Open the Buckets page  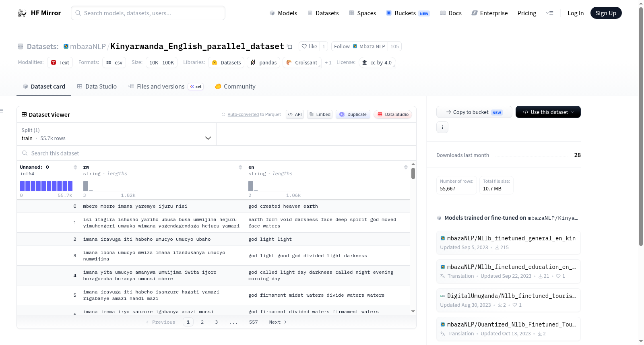(x=407, y=13)
